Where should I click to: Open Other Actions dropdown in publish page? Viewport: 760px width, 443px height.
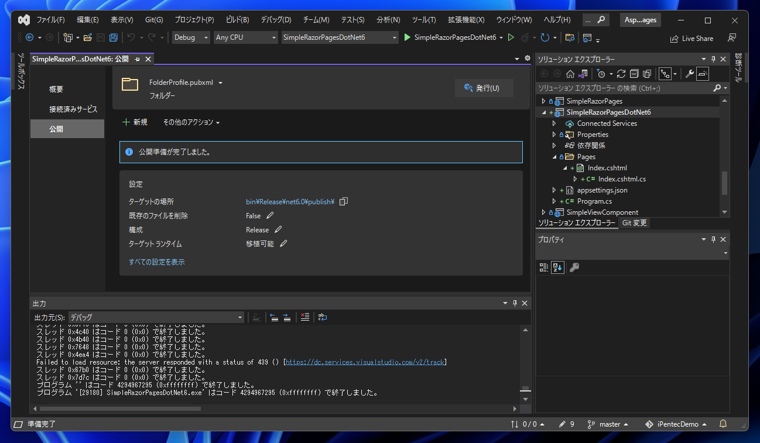coord(191,122)
